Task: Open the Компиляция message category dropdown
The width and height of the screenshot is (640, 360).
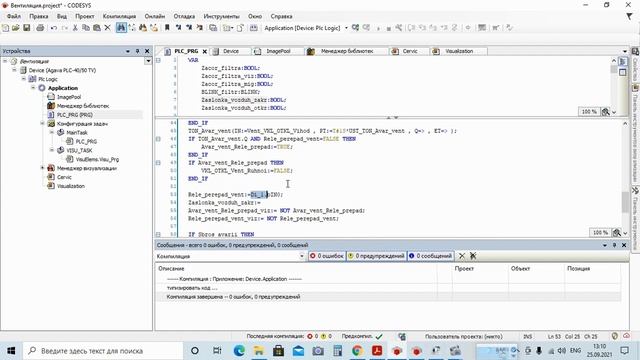Action: [x=302, y=256]
